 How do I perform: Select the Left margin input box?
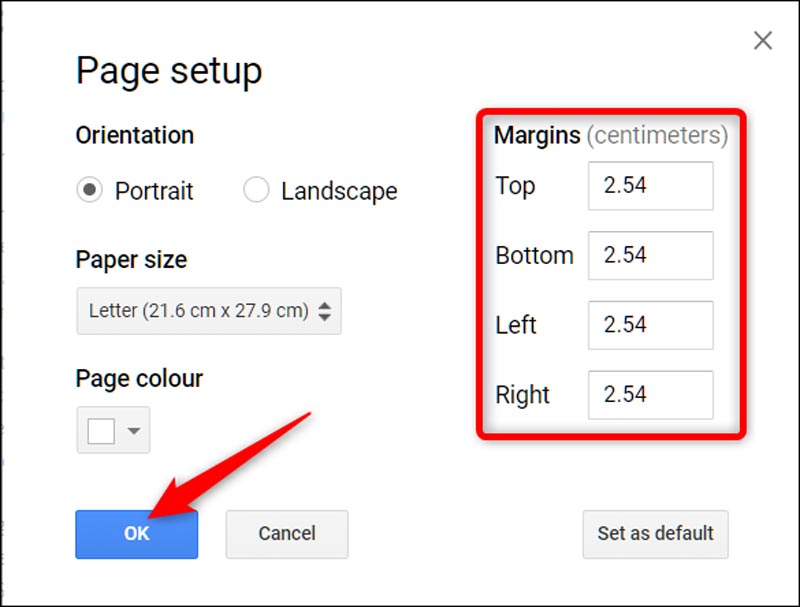click(650, 325)
